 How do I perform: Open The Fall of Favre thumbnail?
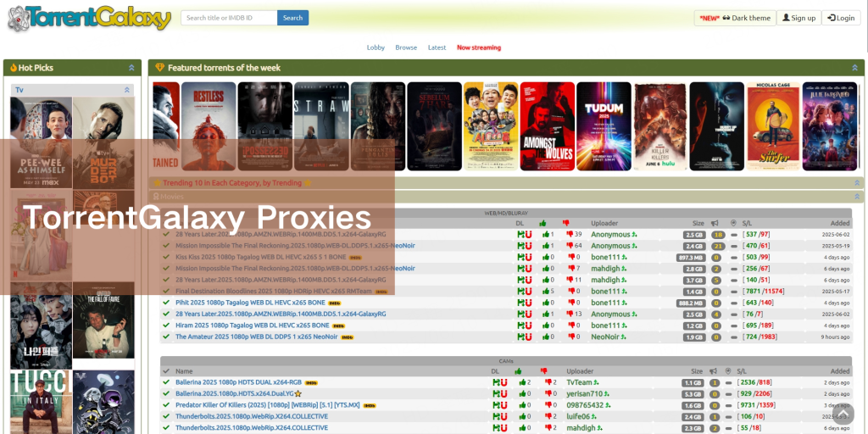(103, 320)
